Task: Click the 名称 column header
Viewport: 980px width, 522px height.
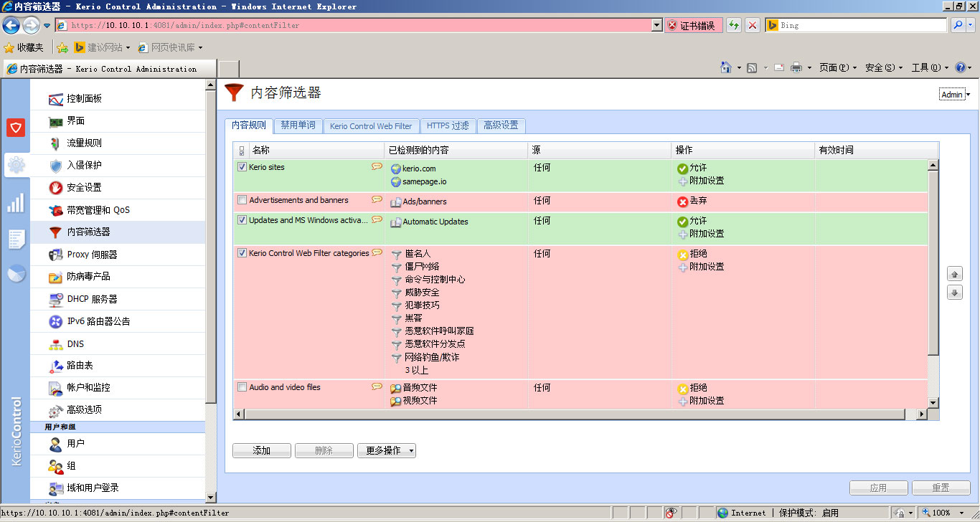Action: coord(316,151)
